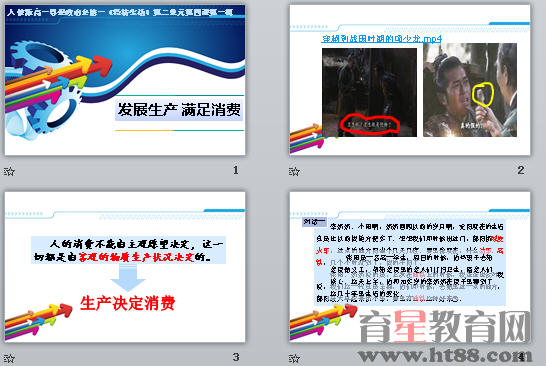Click the title text 发展生产 满足消费
Screen dimensions: 546x366
pyautogui.click(x=179, y=110)
